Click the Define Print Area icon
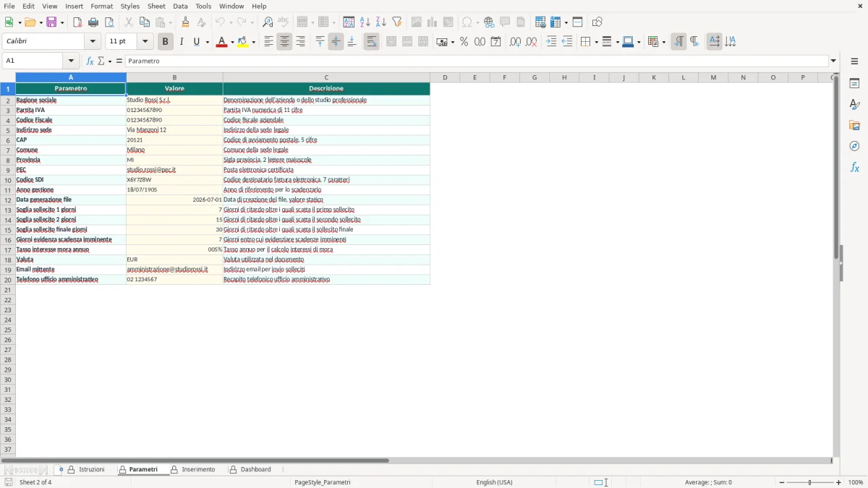Image resolution: width=868 pixels, height=488 pixels. [540, 22]
